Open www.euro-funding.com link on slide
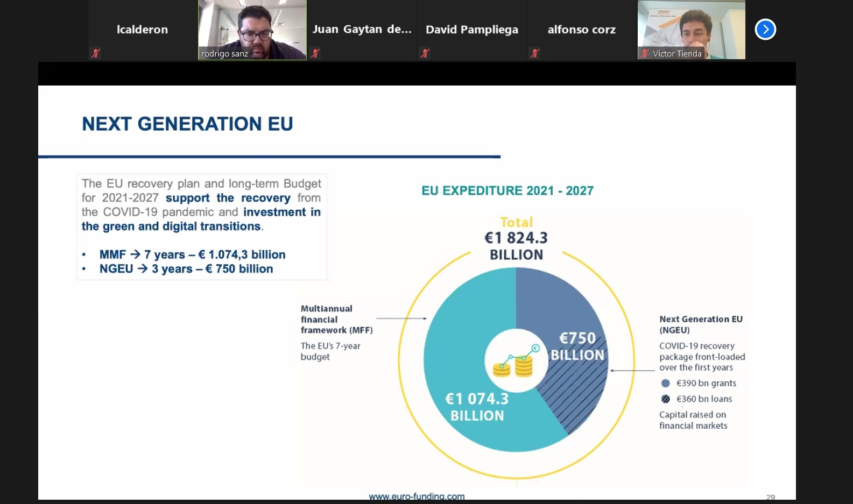 click(x=417, y=496)
